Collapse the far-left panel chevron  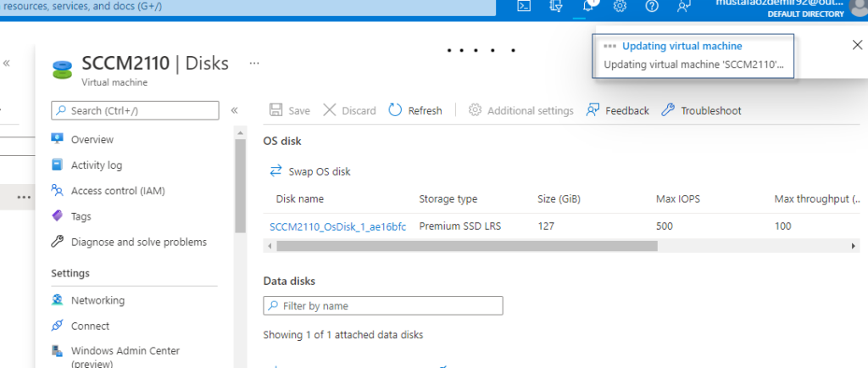point(7,63)
